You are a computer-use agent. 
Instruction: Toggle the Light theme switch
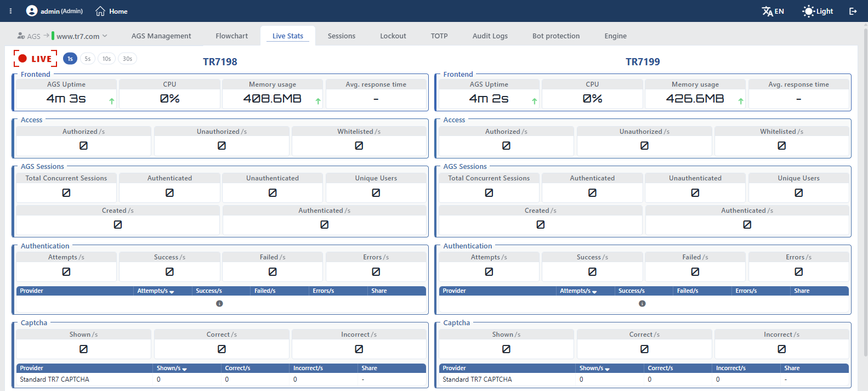[x=817, y=11]
